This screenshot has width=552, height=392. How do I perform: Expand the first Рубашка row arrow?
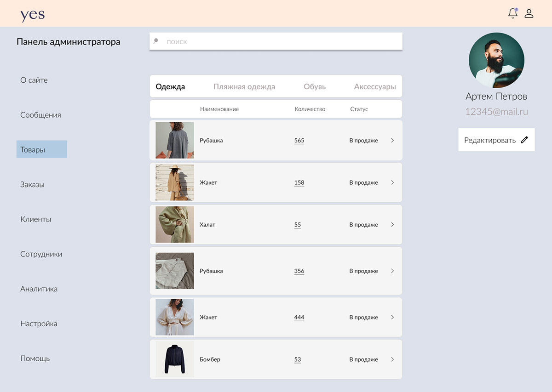(x=392, y=140)
